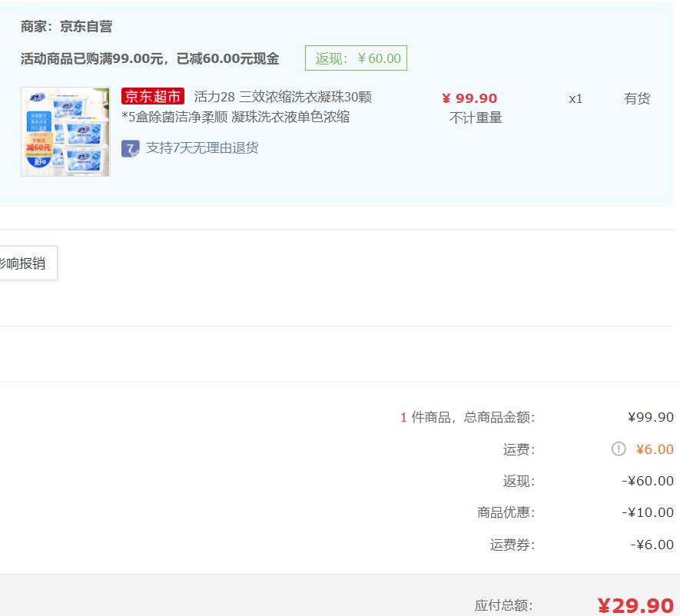Click the -¥60.00 cashback amount
This screenshot has width=680, height=616.
[648, 482]
